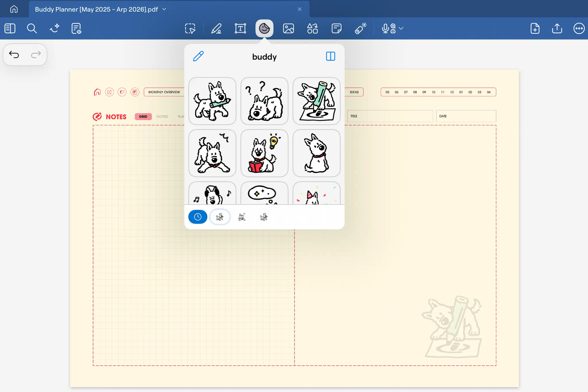Open the Image insert tool

click(x=288, y=28)
